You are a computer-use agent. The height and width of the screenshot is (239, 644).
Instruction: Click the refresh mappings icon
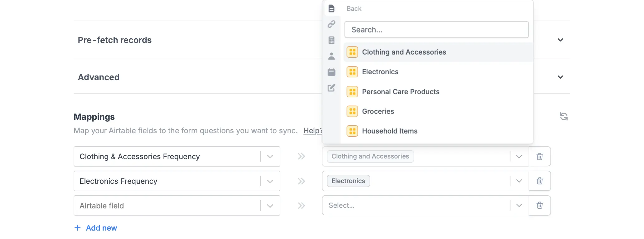564,116
